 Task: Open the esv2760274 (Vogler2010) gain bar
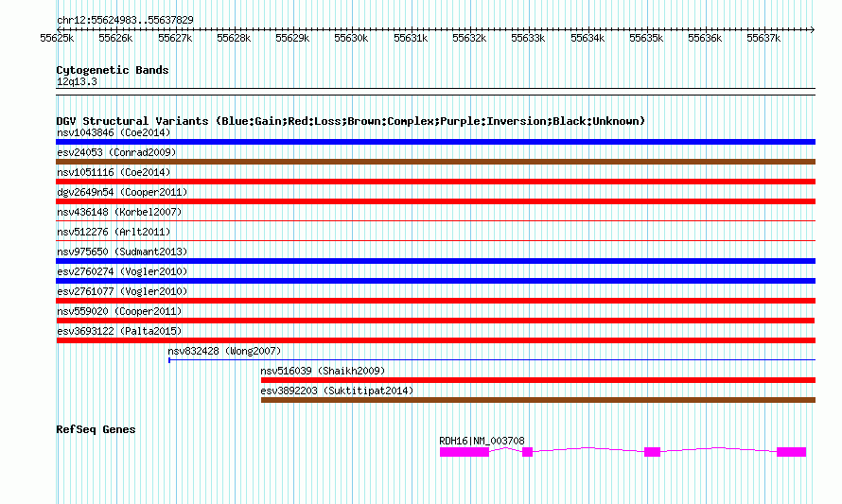435,281
